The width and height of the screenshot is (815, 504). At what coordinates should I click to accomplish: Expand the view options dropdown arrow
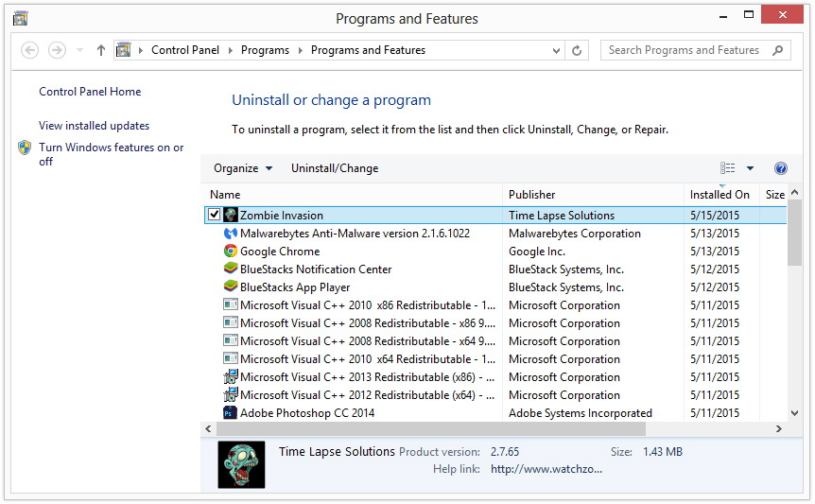750,168
